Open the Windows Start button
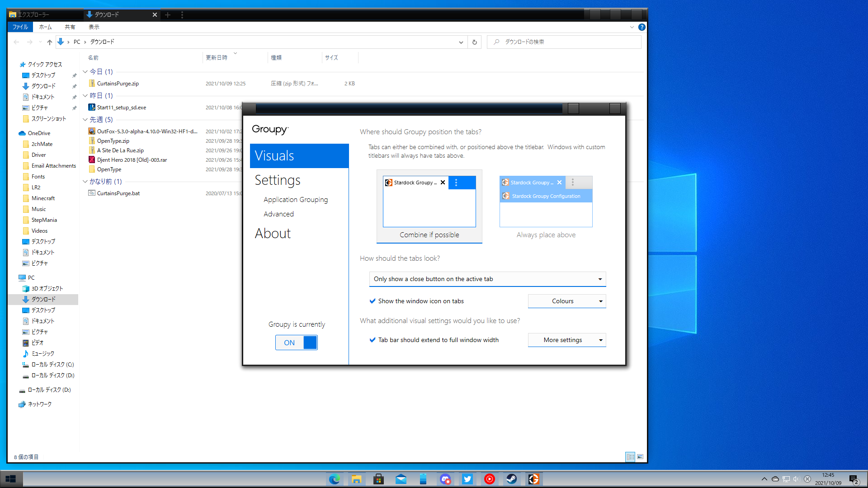868x488 pixels. [11, 479]
